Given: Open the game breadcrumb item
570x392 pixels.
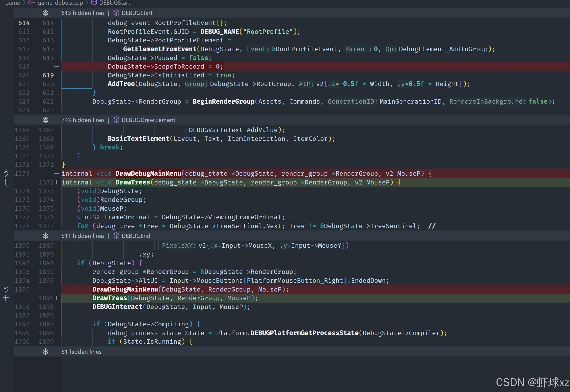Looking at the screenshot, I should (x=12, y=3).
